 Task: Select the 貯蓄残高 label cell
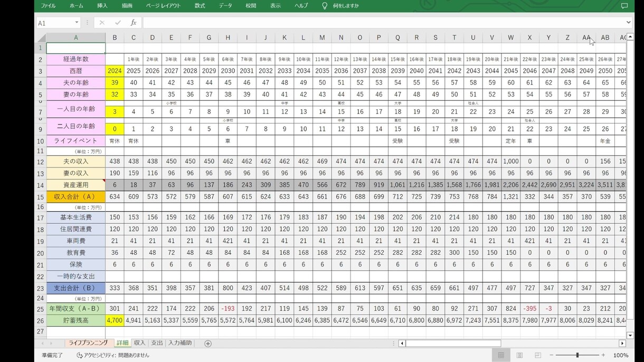[75, 320]
